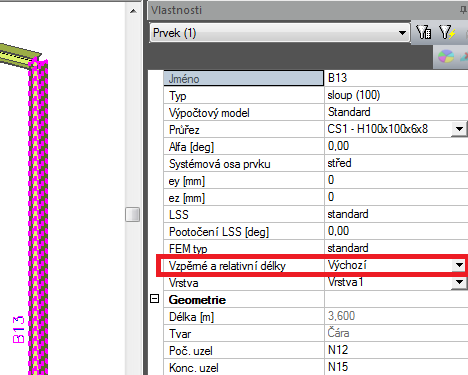The image size is (468, 375).
Task: Click the funnel with lightning icon
Action: [x=447, y=32]
